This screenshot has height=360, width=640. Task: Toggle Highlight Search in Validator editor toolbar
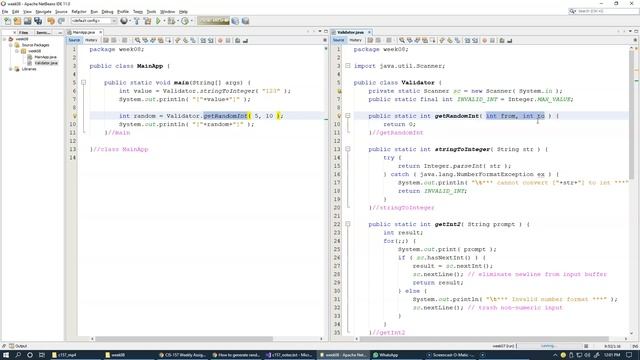(425, 40)
